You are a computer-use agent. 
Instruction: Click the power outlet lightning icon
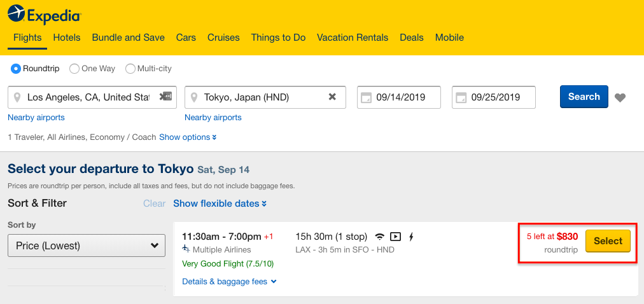tap(411, 237)
